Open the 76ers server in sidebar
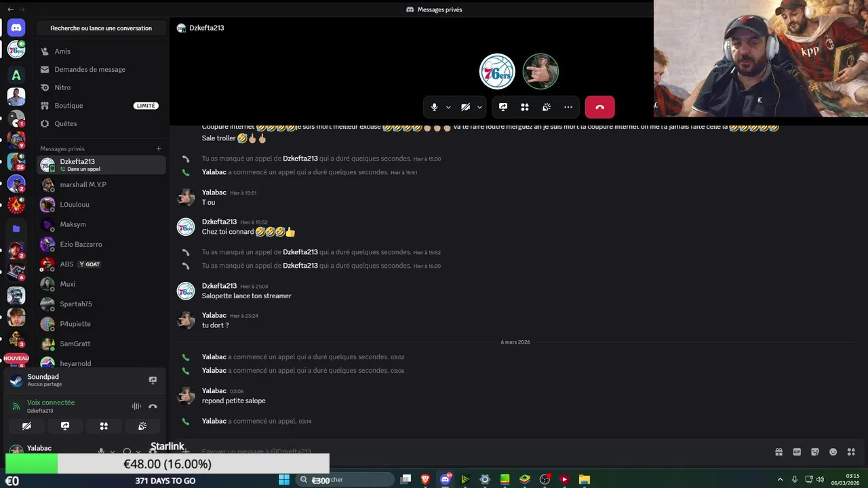868x488 pixels. (x=16, y=49)
